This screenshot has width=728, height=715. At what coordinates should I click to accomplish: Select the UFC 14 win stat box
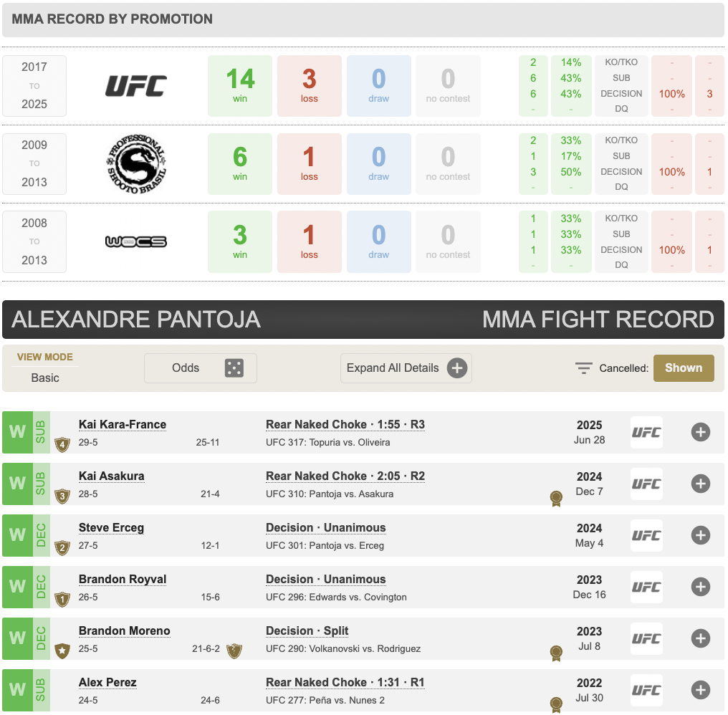[x=240, y=86]
